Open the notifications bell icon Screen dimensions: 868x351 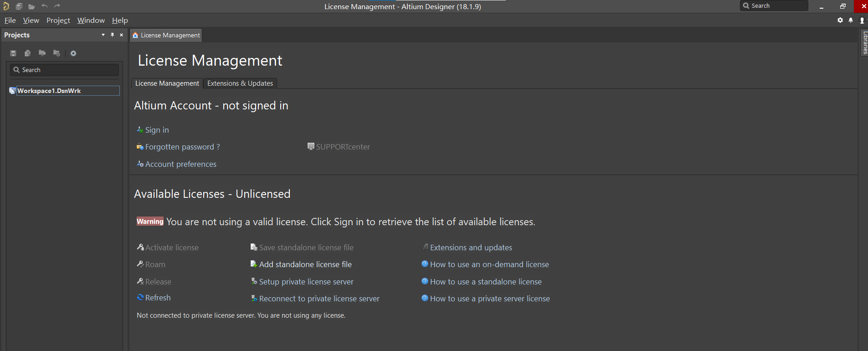coord(851,21)
